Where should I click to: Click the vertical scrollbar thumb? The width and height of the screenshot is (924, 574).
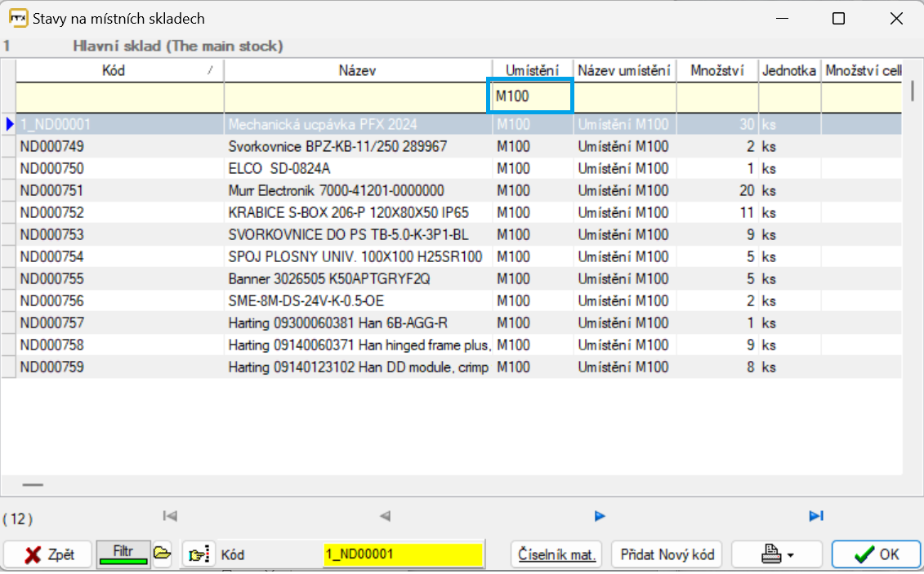913,90
